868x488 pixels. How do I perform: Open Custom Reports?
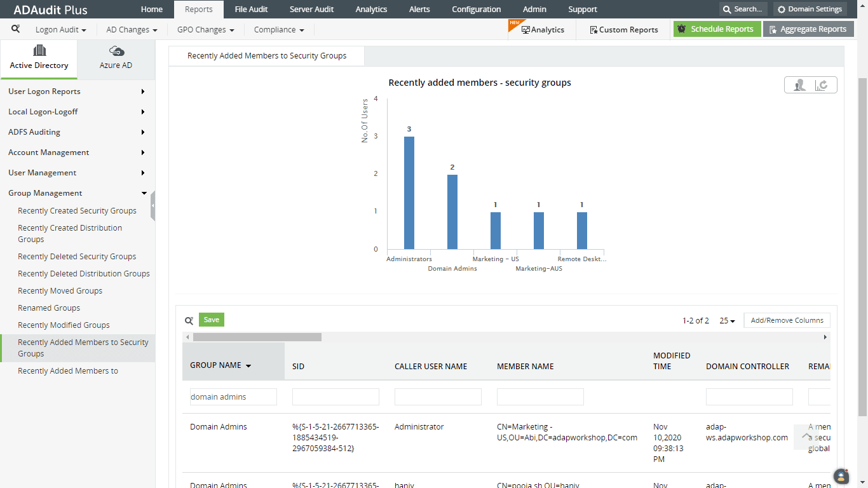623,29
